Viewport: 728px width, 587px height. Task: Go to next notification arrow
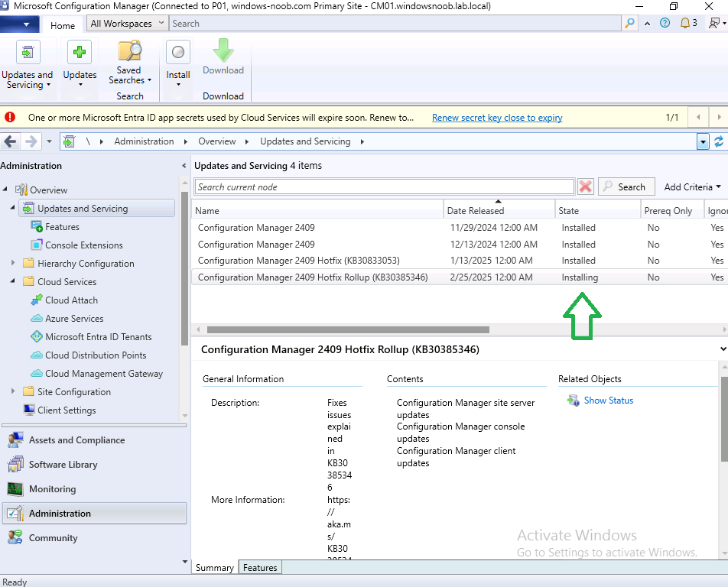click(719, 118)
